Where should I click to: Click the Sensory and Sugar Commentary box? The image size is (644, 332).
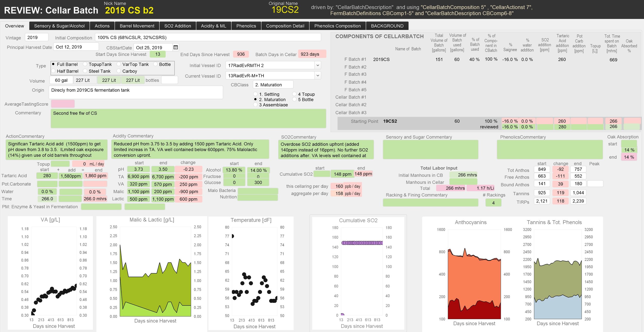click(x=430, y=150)
